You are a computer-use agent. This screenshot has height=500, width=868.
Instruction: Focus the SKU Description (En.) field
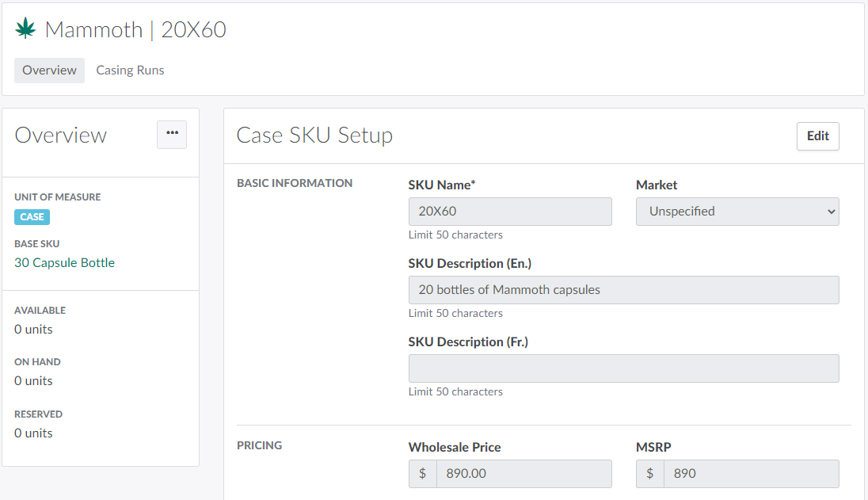pos(622,290)
